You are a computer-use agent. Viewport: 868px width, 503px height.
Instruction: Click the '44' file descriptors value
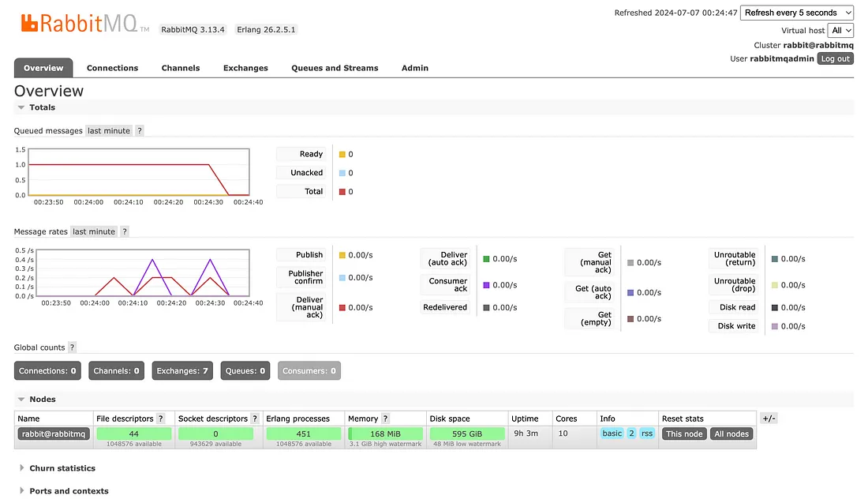click(134, 434)
